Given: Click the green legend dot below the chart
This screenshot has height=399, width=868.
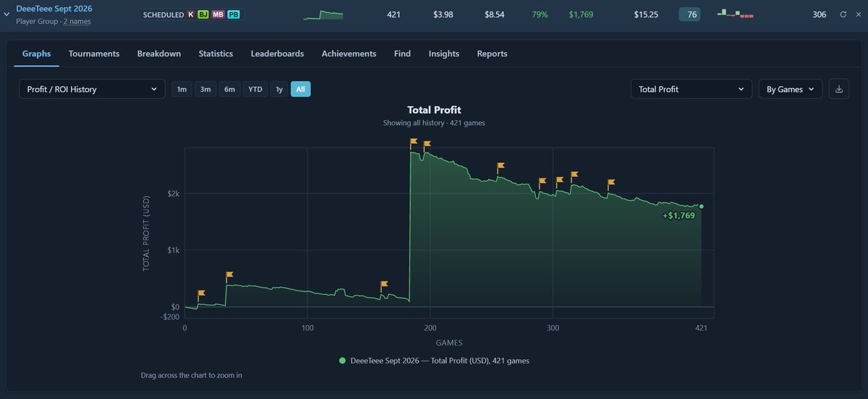Looking at the screenshot, I should (342, 360).
